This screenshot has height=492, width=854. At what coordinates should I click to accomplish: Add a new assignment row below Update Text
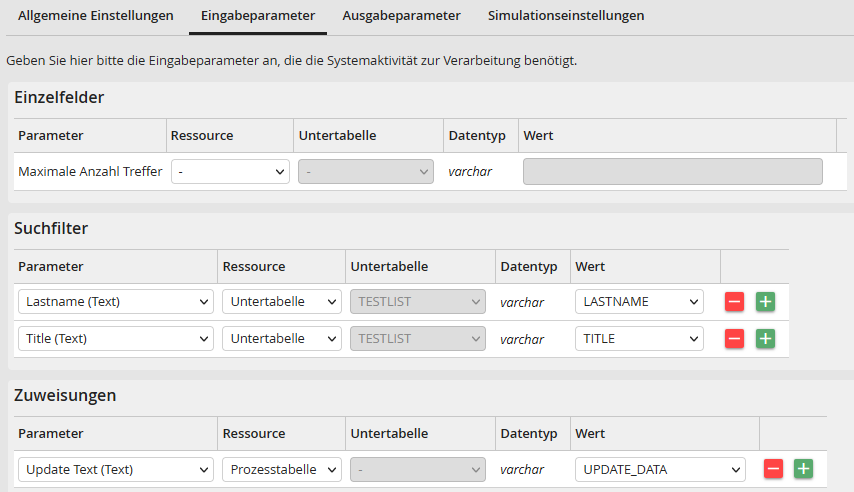pos(803,468)
